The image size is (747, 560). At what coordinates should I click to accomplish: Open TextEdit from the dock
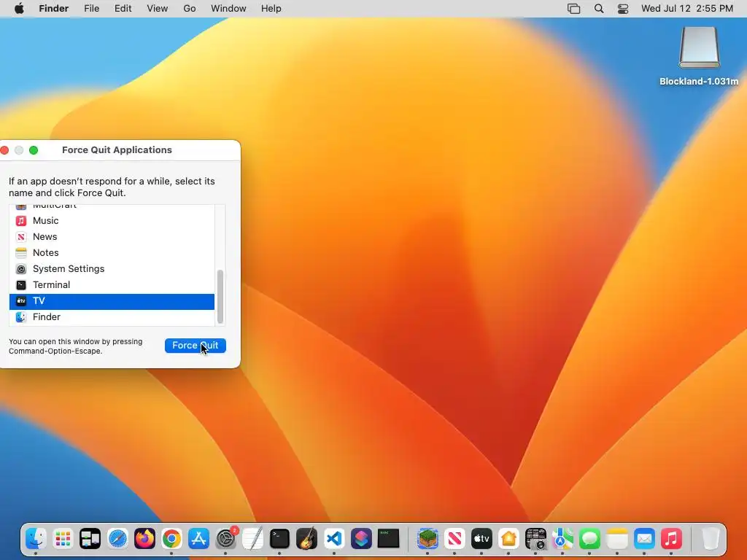coord(252,539)
